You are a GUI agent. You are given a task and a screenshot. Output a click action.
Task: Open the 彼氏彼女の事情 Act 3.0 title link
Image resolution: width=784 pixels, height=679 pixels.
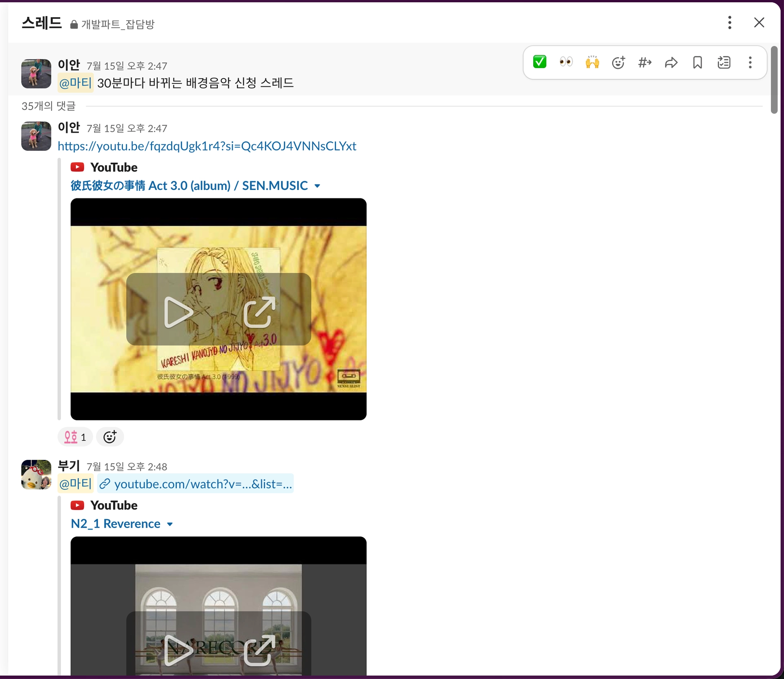click(189, 186)
